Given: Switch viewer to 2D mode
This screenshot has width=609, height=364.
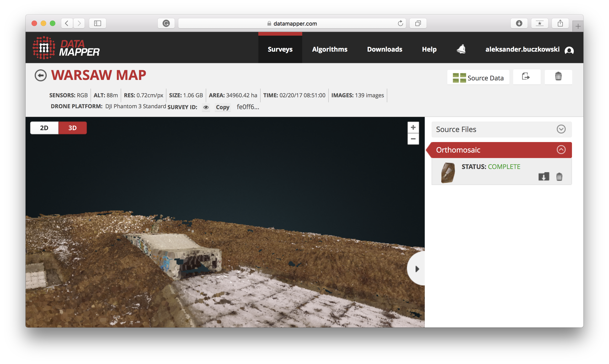Looking at the screenshot, I should pyautogui.click(x=44, y=128).
